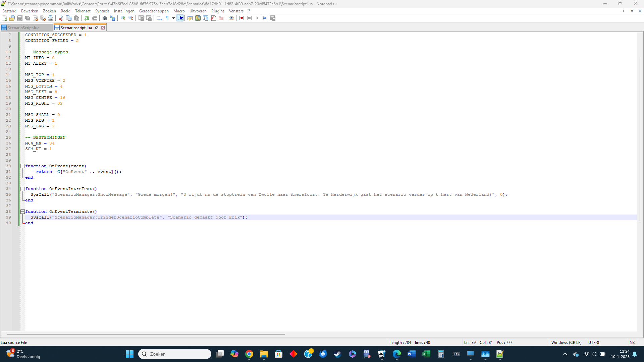This screenshot has height=362, width=644.
Task: Enable synchronized vertical scrolling
Action: pos(141,18)
